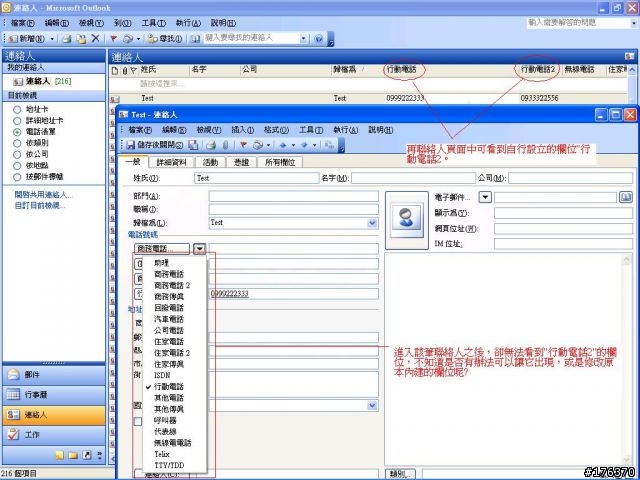This screenshot has width=640, height=480.
Task: Switch to the 所有欄位 tab
Action: point(280,162)
